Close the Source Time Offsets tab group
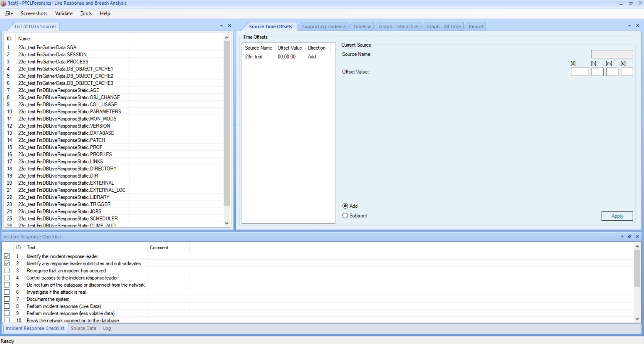This screenshot has height=344, width=644. 638,26
